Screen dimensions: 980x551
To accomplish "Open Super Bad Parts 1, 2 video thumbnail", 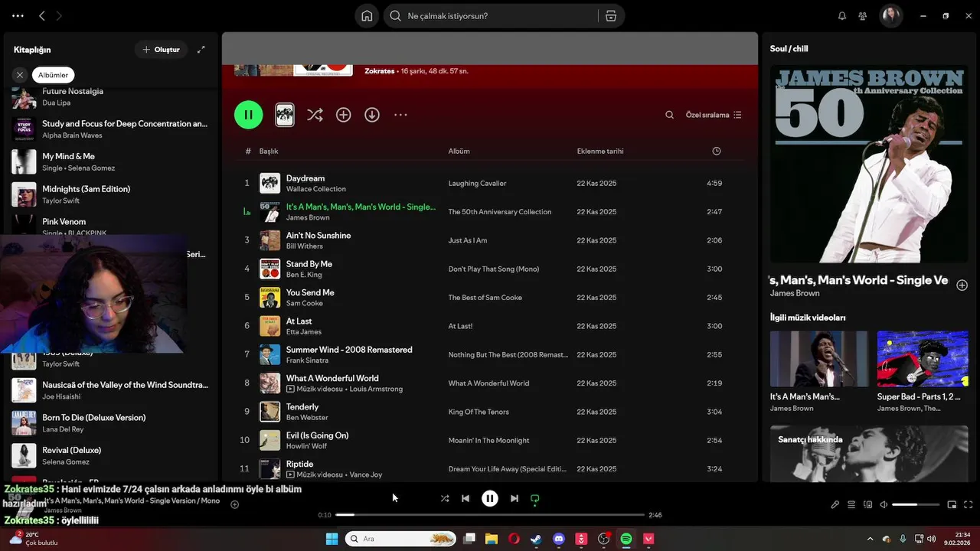I will click(x=923, y=359).
